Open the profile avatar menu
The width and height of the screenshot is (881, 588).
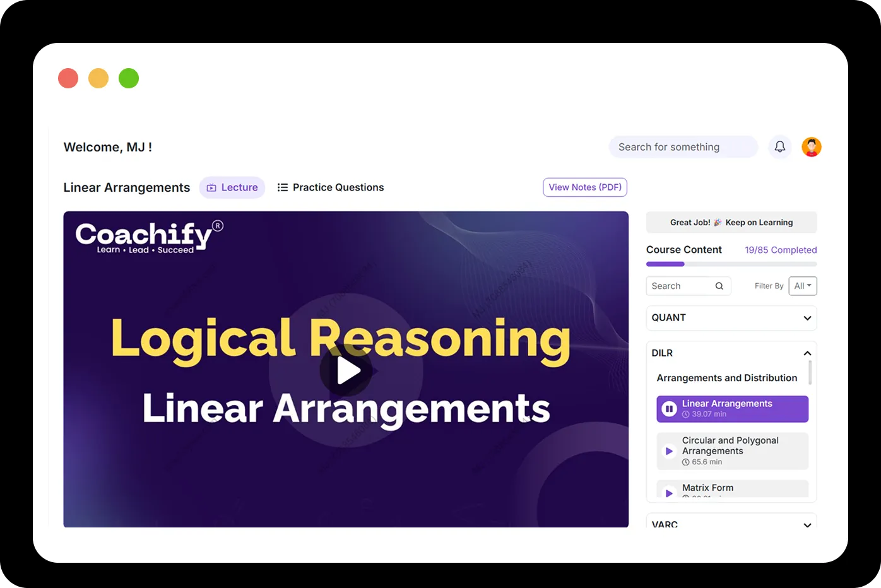(x=812, y=146)
